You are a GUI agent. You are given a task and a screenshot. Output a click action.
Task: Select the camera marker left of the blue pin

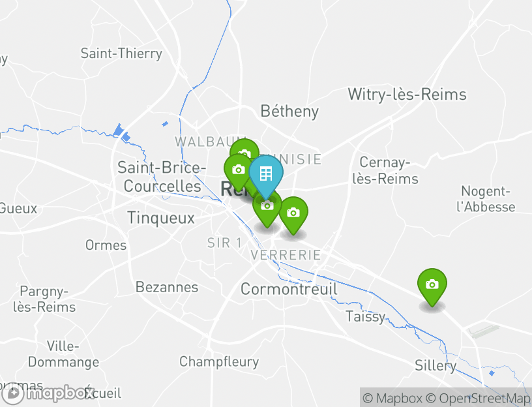[x=238, y=170]
